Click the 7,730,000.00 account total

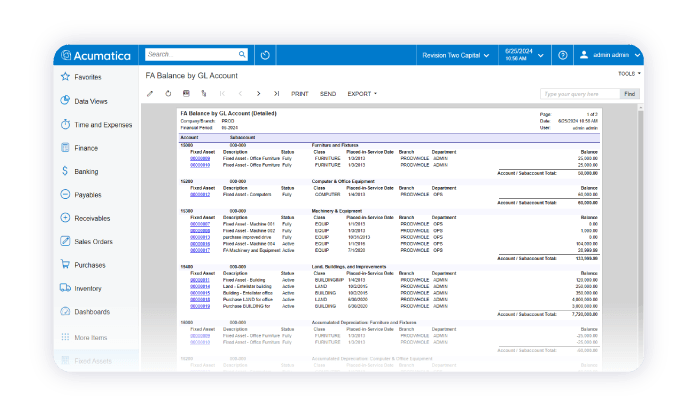585,314
